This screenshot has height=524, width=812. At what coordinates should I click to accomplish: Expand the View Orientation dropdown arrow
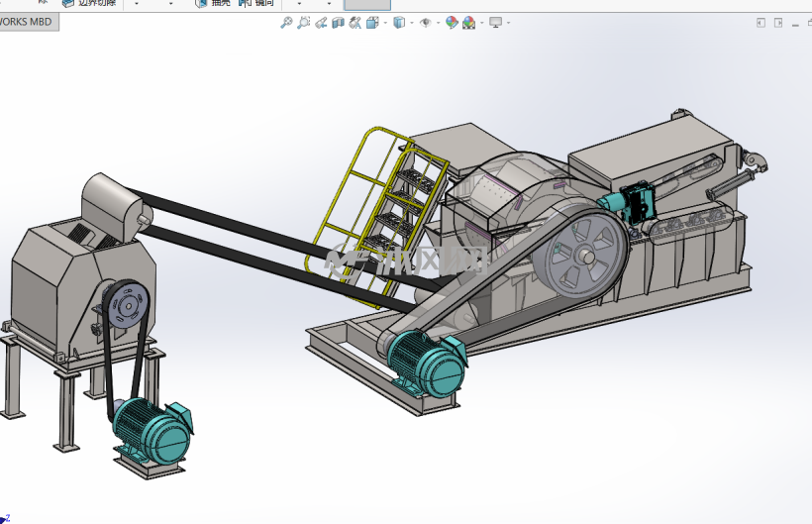385,23
